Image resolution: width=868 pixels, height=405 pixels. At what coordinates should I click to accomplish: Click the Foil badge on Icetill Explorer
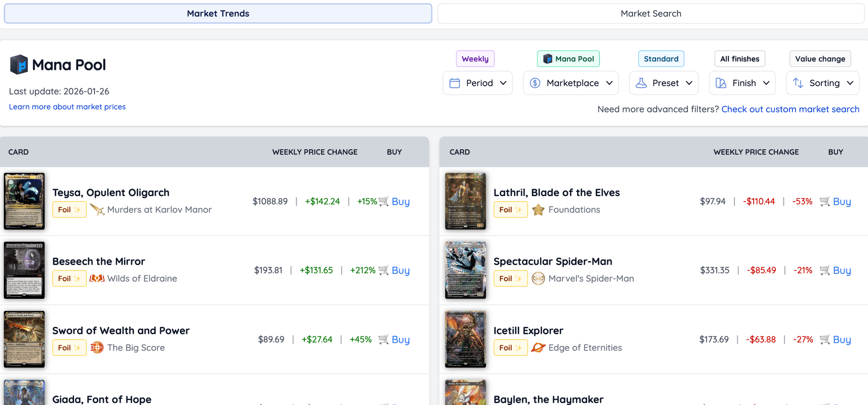510,348
